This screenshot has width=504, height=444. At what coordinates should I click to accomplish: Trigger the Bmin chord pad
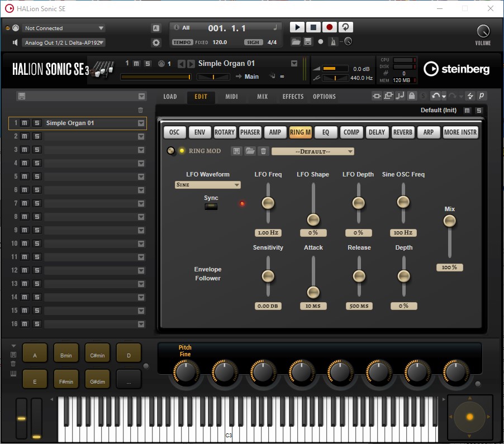click(66, 353)
